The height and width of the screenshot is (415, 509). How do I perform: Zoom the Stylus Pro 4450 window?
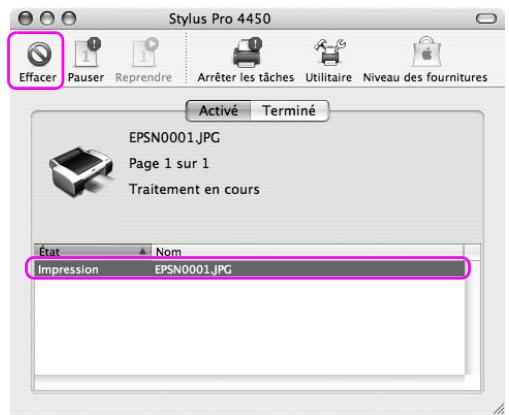coord(69,18)
